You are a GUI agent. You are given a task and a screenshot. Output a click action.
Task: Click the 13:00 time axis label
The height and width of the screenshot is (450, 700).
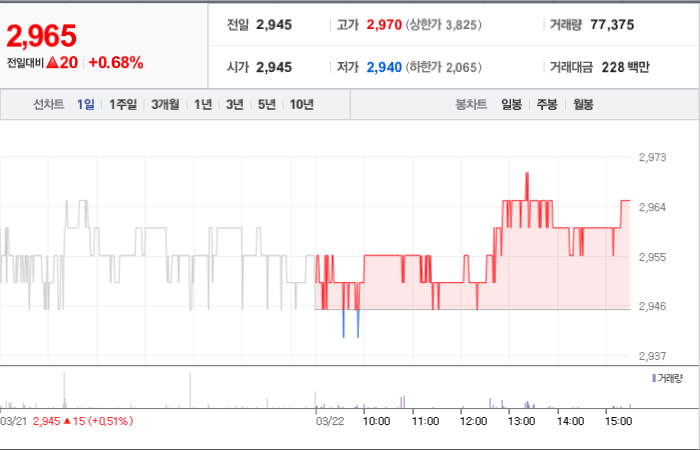click(x=521, y=421)
